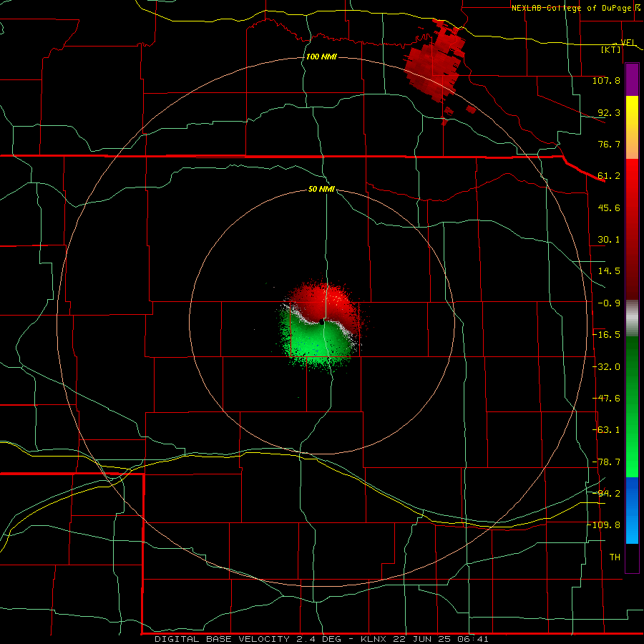The height and width of the screenshot is (644, 644).
Task: Select the purple top segment of color bar
Action: tap(632, 80)
